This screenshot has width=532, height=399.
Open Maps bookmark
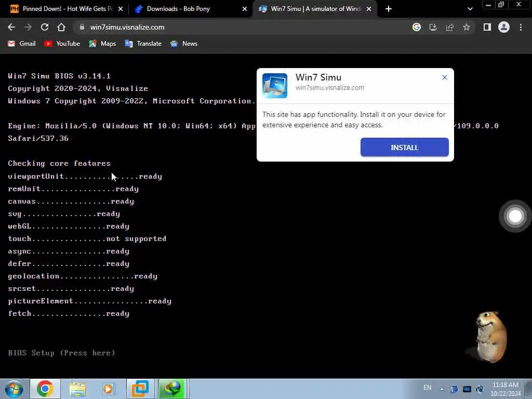pos(102,44)
